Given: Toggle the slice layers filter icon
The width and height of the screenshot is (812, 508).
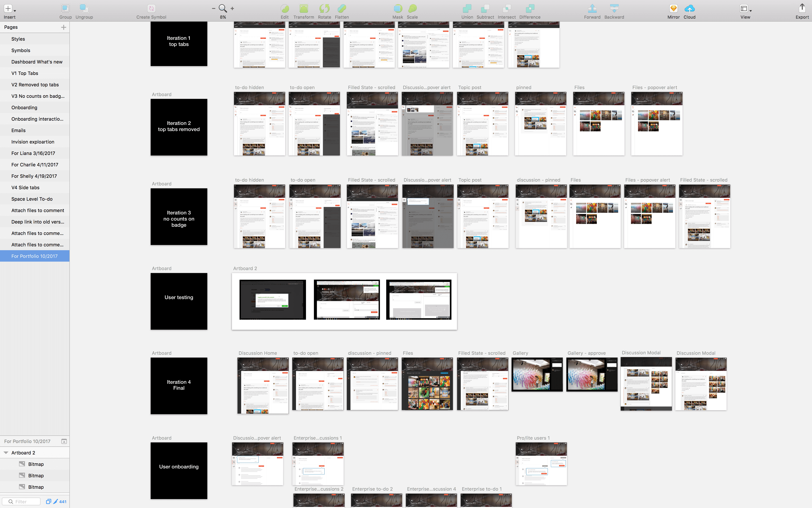Looking at the screenshot, I should point(56,502).
